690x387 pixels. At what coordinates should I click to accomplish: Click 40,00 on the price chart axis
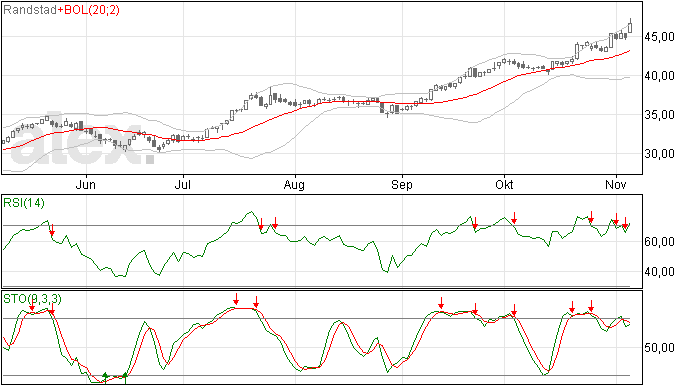pos(659,76)
